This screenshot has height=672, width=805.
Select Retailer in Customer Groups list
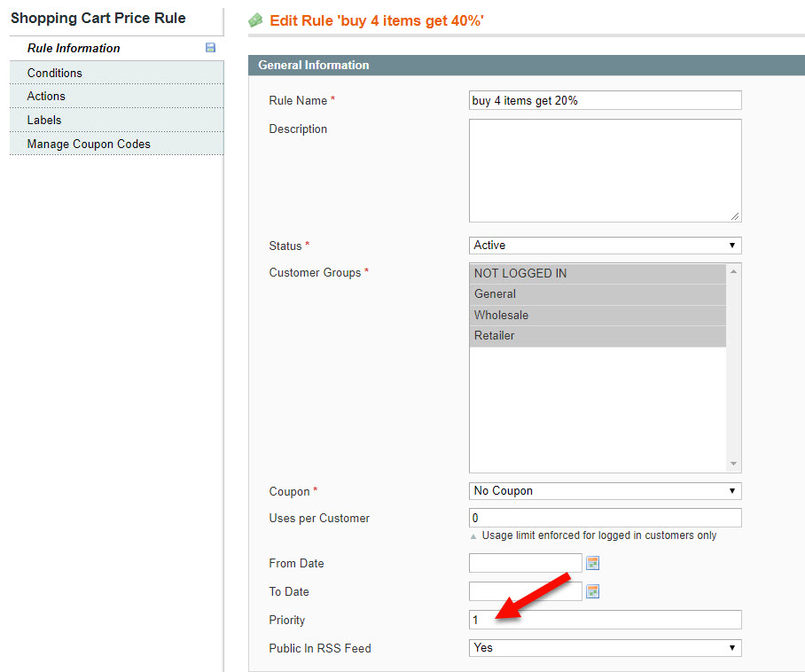click(x=598, y=336)
